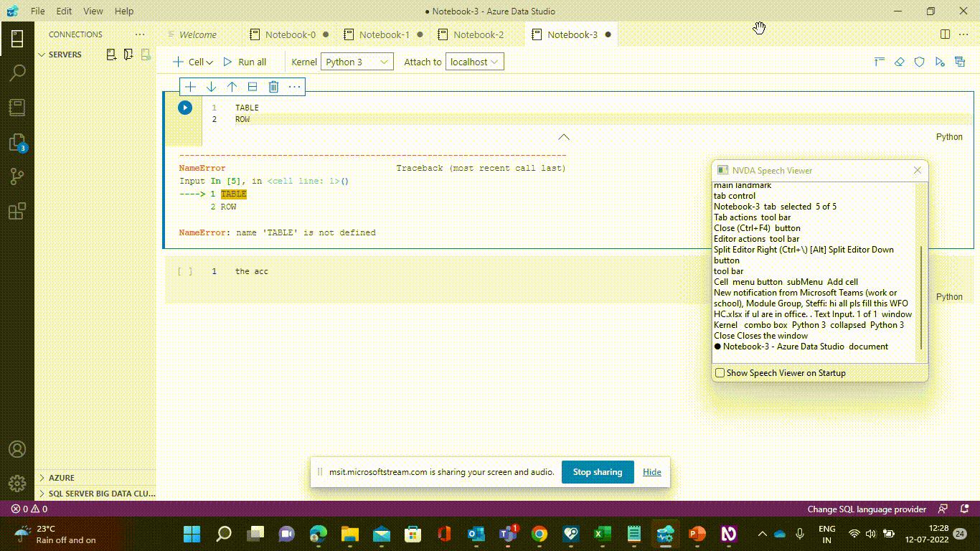Click the Stop sharing button

pyautogui.click(x=598, y=471)
